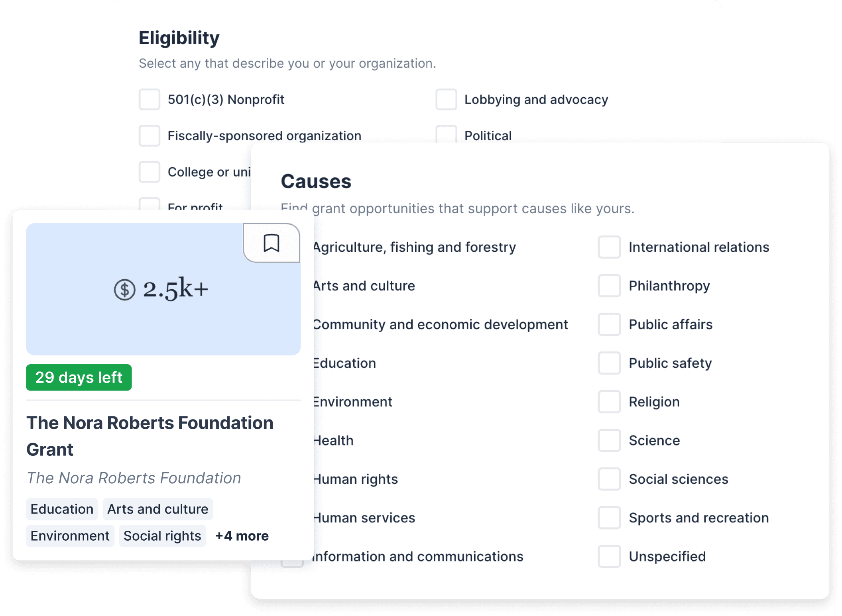
Task: Expand the +4 more tags
Action: 242,536
